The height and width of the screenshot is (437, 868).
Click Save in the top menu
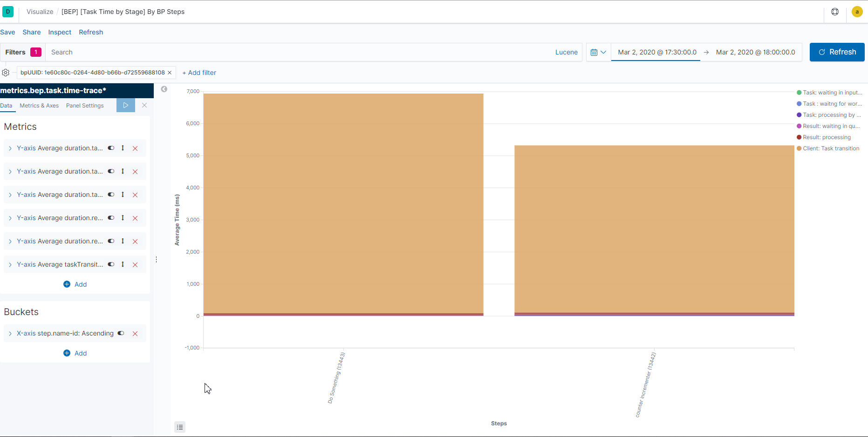7,32
